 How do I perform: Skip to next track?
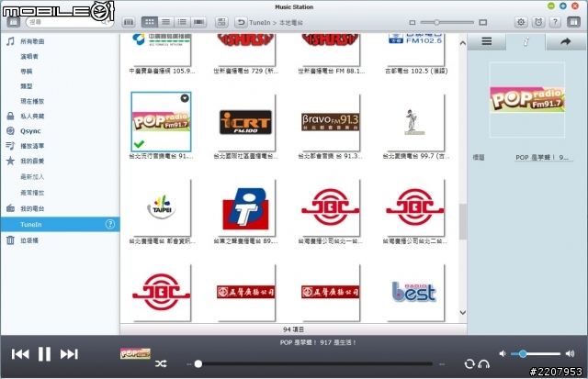tap(69, 354)
